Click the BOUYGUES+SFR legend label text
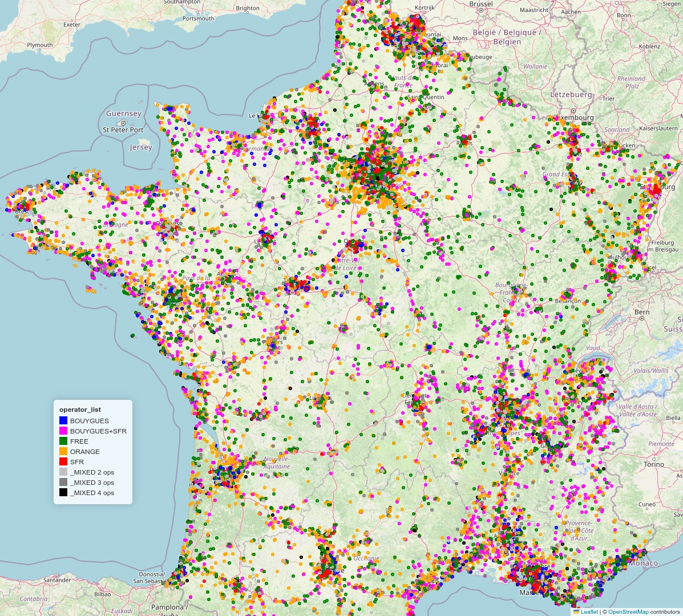 (x=98, y=431)
